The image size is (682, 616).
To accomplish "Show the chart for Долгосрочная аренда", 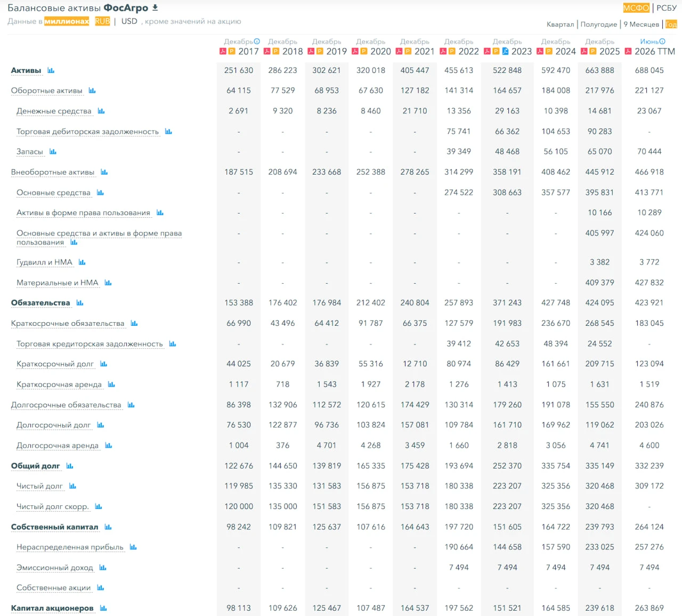I will pyautogui.click(x=109, y=446).
